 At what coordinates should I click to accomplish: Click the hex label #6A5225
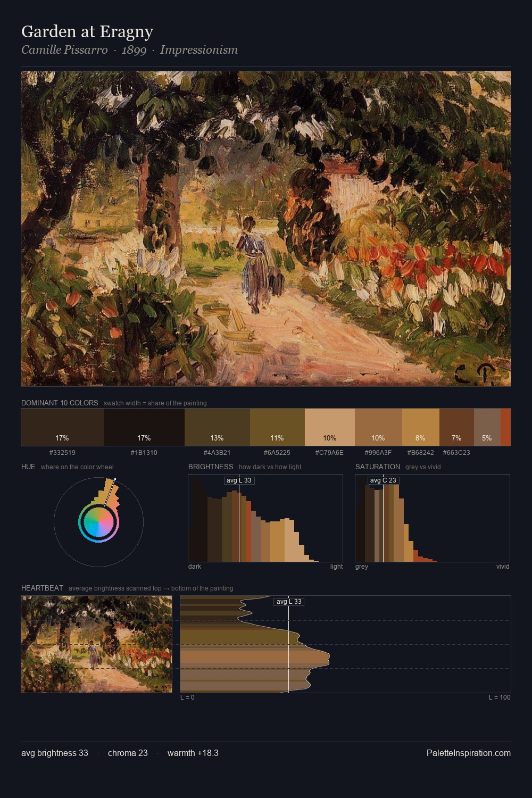point(277,453)
